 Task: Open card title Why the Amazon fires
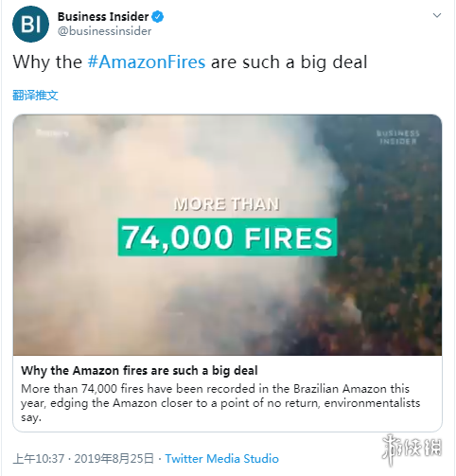(139, 371)
